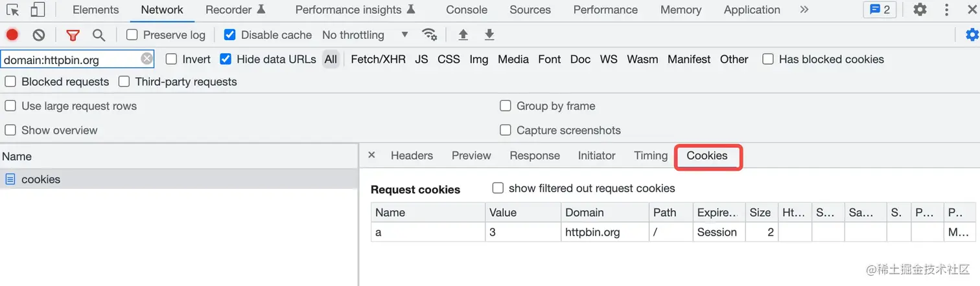
Task: Toggle the red filter funnel icon
Action: click(x=73, y=35)
